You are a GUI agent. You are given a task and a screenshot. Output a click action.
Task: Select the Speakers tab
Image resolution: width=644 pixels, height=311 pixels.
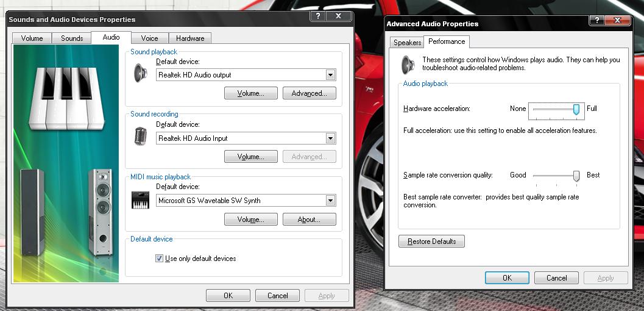[407, 43]
